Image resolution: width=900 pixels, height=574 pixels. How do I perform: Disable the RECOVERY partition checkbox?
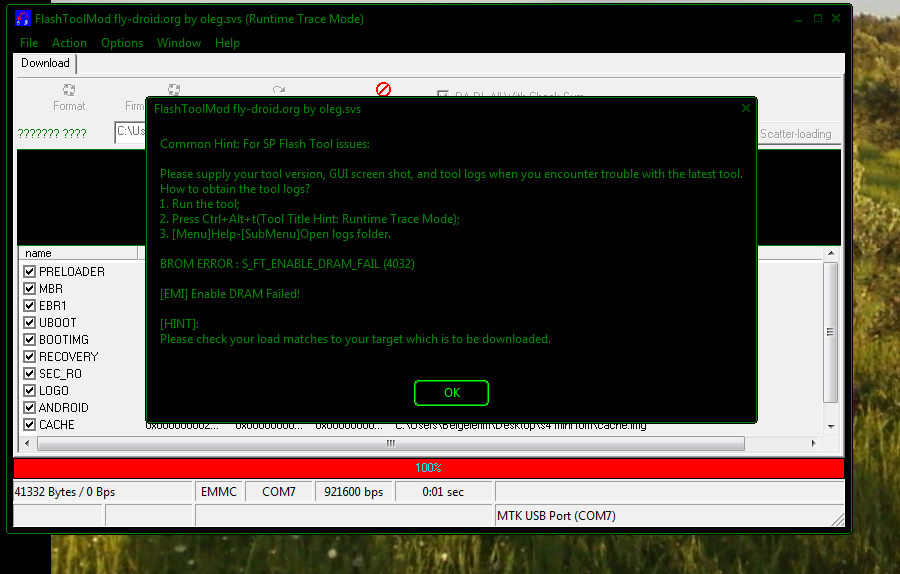(29, 357)
